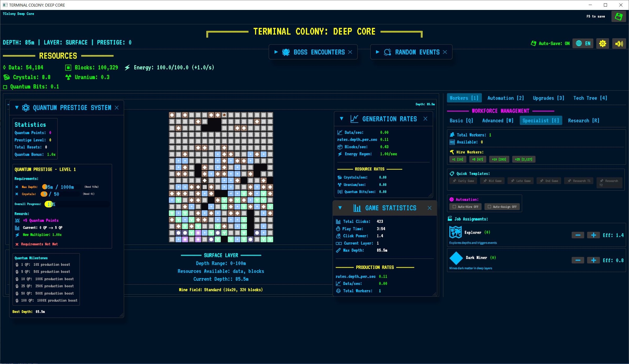The width and height of the screenshot is (629, 364).
Task: Hire one worker with +1 button
Action: pos(457,159)
